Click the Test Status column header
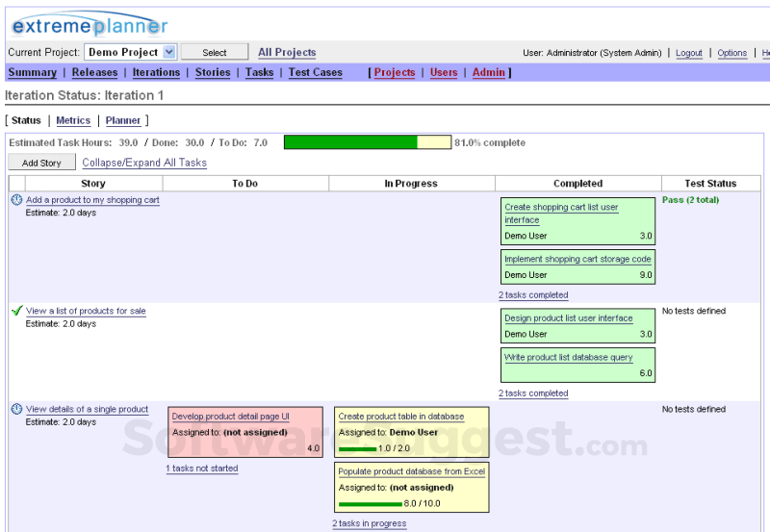Viewport: 770px width, 532px height. click(710, 184)
